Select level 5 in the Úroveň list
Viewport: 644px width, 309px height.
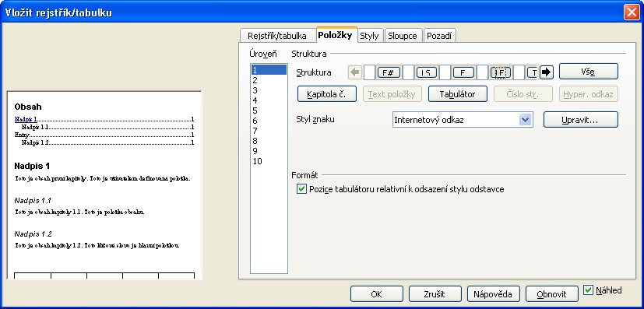pyautogui.click(x=269, y=111)
